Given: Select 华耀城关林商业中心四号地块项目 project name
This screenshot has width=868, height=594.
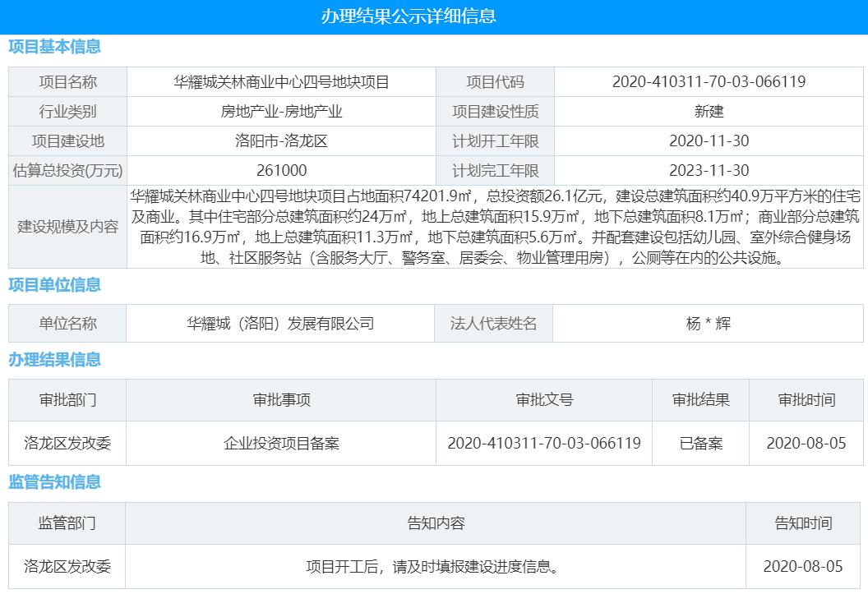Looking at the screenshot, I should tap(279, 81).
